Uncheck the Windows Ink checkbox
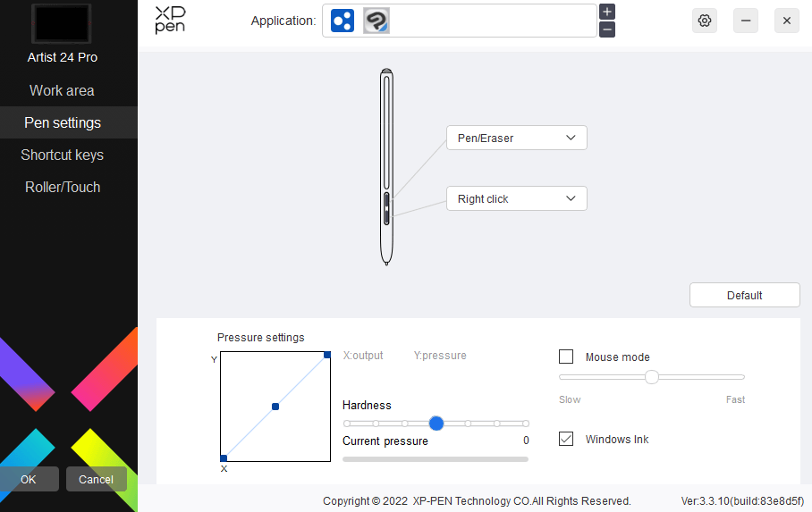 pos(566,439)
